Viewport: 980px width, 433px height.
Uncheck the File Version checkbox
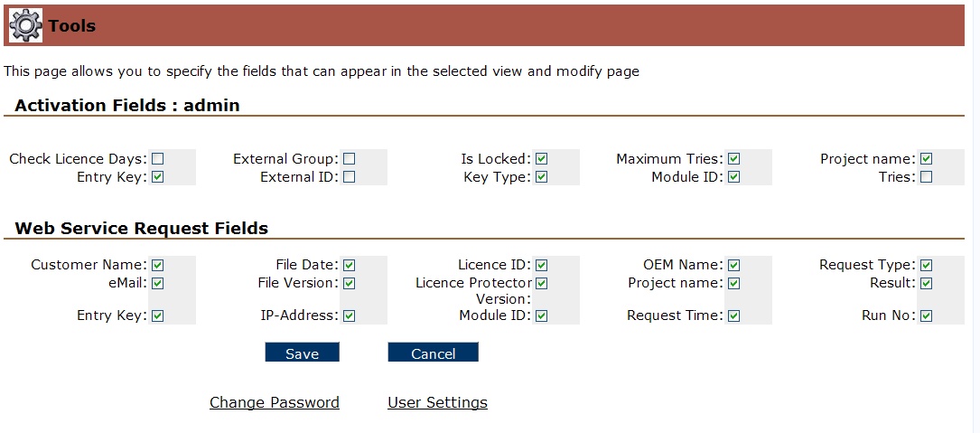(349, 284)
